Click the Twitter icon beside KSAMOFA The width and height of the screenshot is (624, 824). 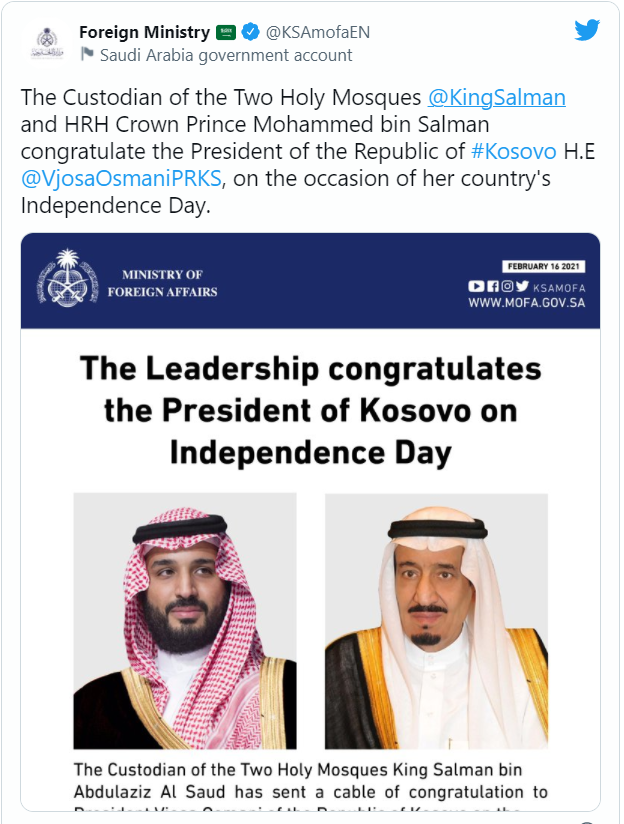[x=522, y=286]
